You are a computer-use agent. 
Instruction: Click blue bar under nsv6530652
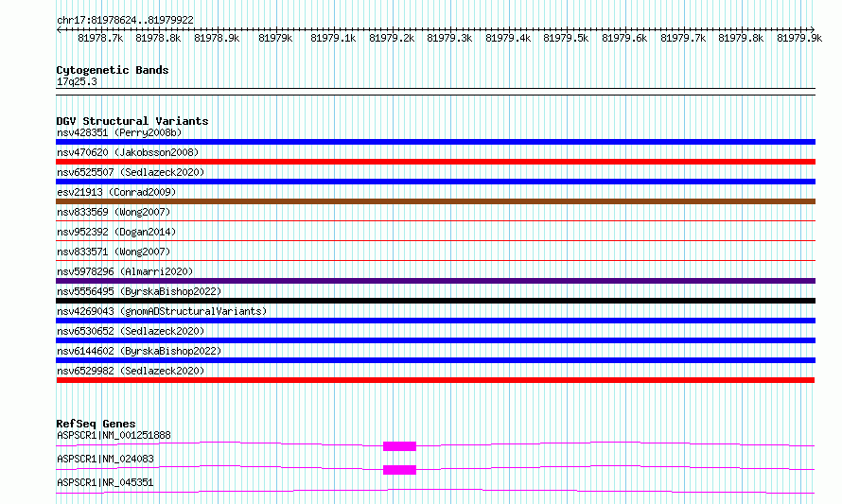click(x=435, y=340)
